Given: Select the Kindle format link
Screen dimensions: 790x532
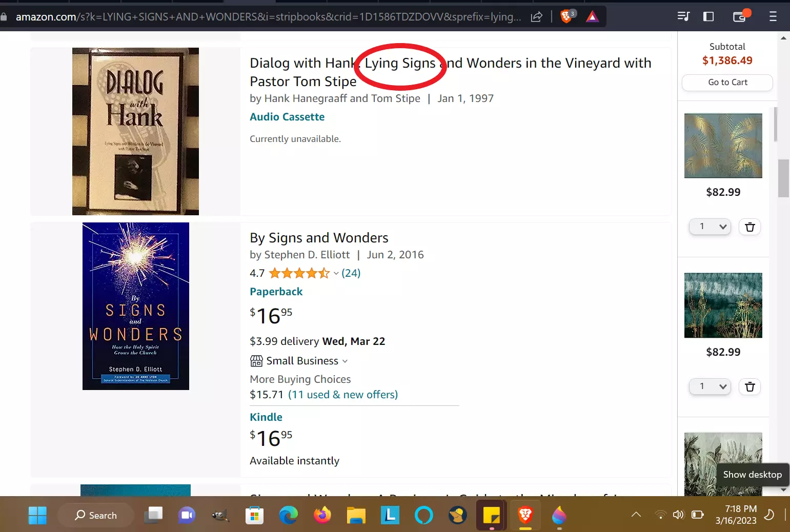Looking at the screenshot, I should click(266, 417).
